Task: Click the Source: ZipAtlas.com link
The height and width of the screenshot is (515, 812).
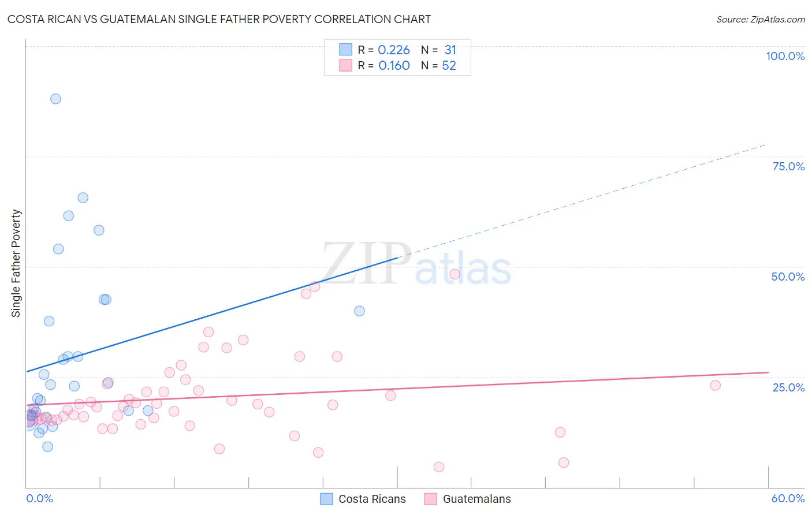Action: pos(760,20)
